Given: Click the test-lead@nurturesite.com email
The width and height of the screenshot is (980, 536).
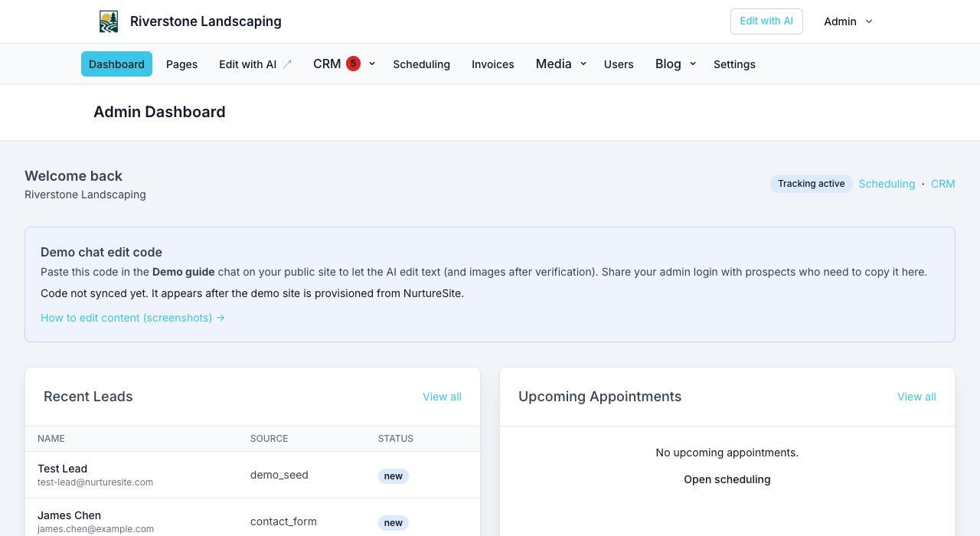Looking at the screenshot, I should point(95,482).
